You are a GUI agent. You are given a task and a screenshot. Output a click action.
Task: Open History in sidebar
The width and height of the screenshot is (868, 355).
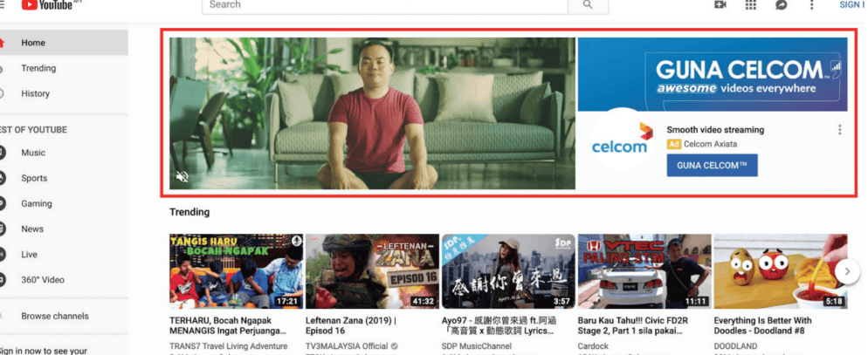(x=64, y=93)
